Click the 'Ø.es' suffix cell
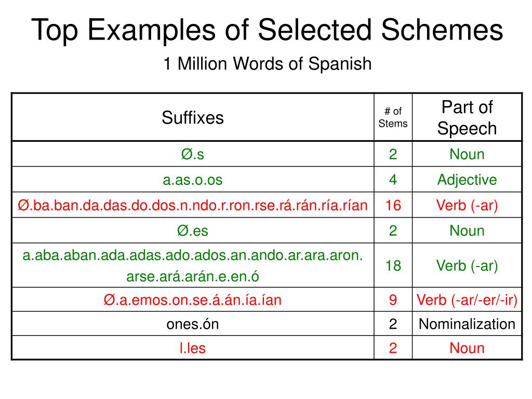 tap(193, 230)
